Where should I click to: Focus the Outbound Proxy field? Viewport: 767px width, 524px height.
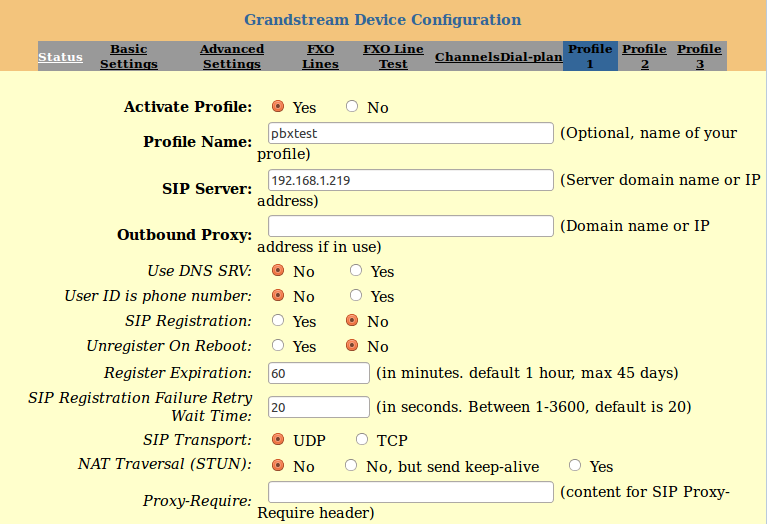pyautogui.click(x=411, y=226)
